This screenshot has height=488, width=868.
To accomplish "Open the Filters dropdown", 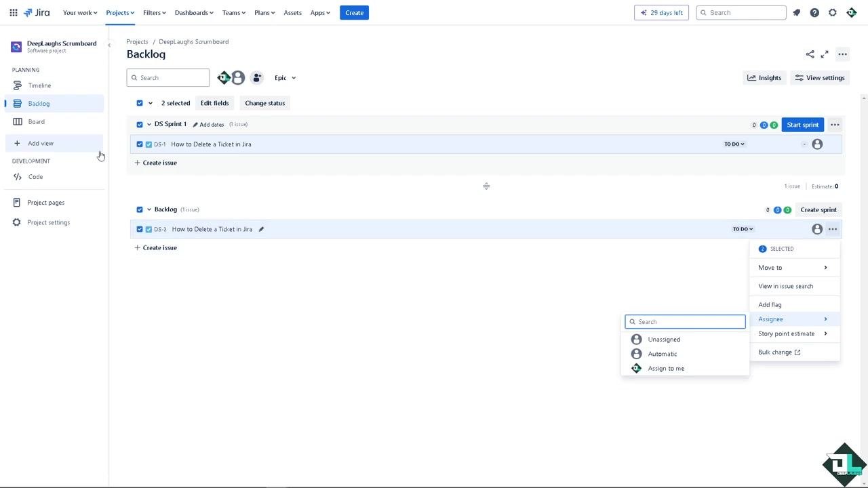I will [x=155, y=12].
